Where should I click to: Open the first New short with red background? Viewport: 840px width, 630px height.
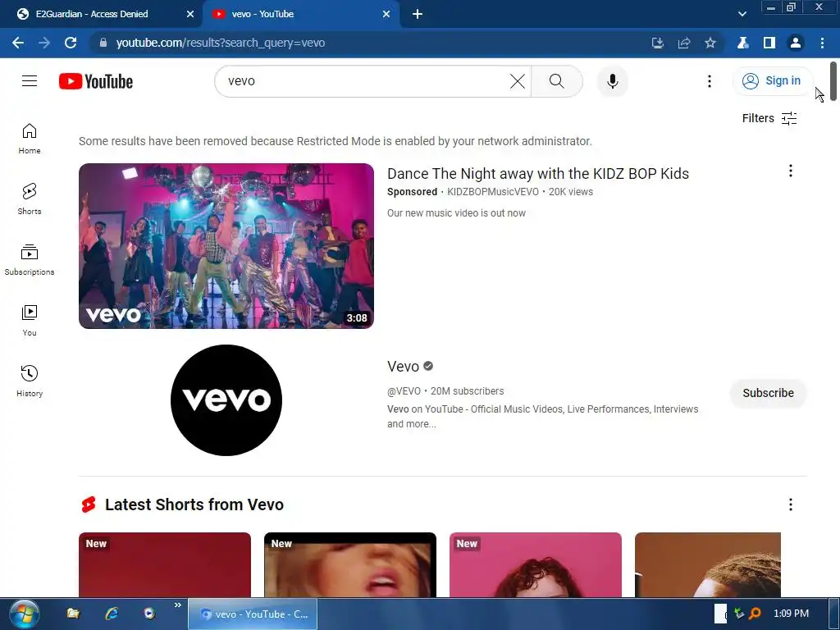click(164, 564)
